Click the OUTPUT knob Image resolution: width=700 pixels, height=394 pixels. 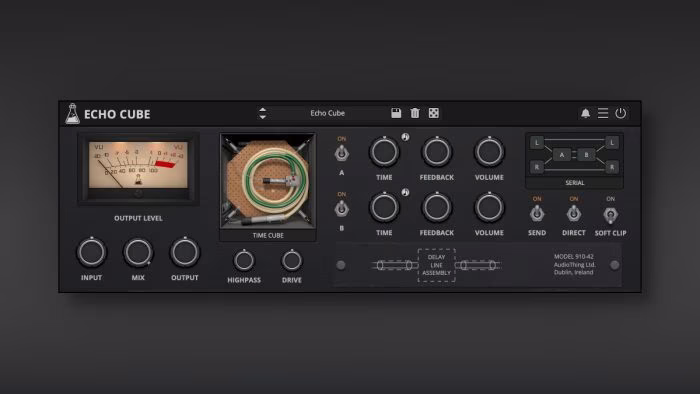[x=184, y=252]
